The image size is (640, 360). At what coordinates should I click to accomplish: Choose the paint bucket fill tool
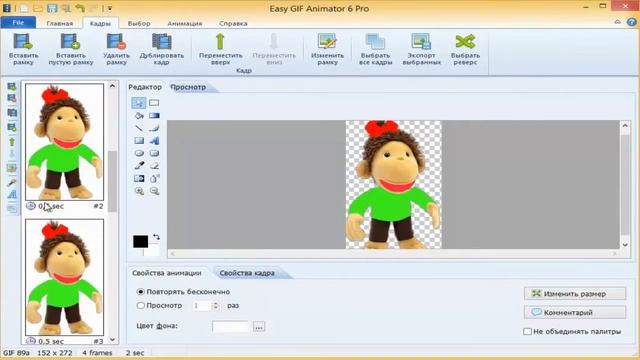pyautogui.click(x=139, y=116)
